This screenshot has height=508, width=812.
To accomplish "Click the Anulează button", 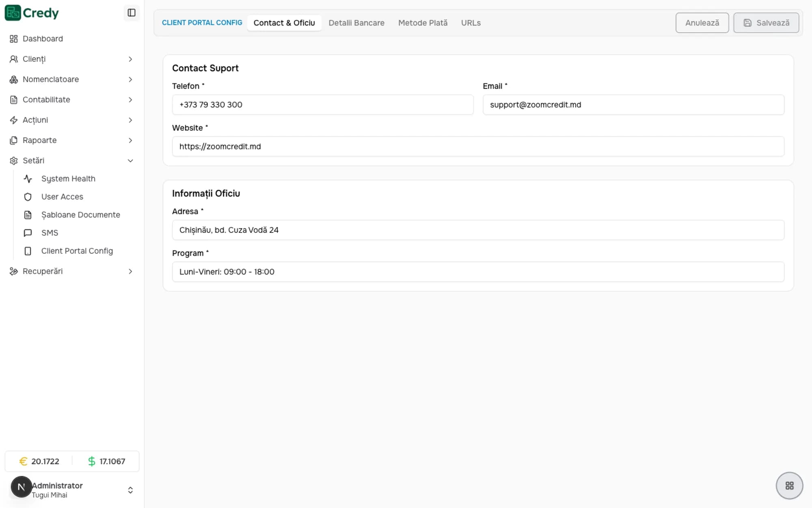I will [x=702, y=23].
